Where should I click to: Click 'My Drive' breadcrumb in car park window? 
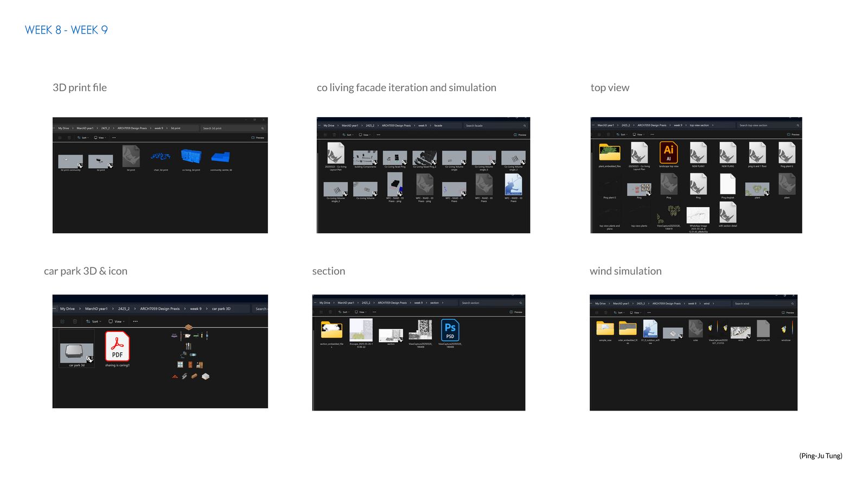click(67, 309)
